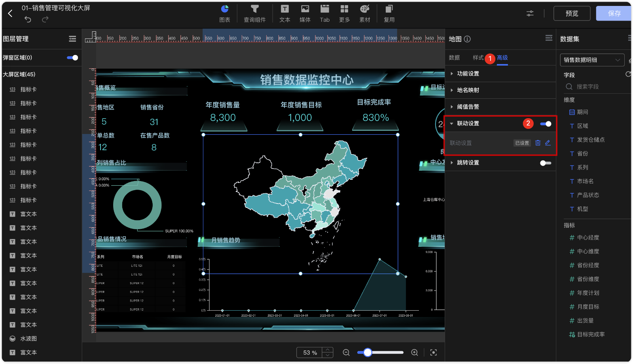Open the 图表 chart components
The width and height of the screenshot is (633, 364).
click(x=225, y=13)
